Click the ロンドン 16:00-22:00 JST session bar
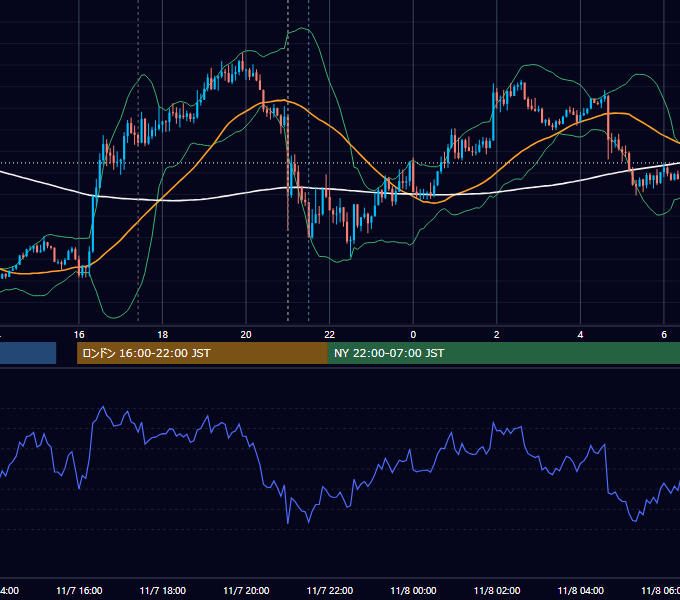 click(x=202, y=353)
